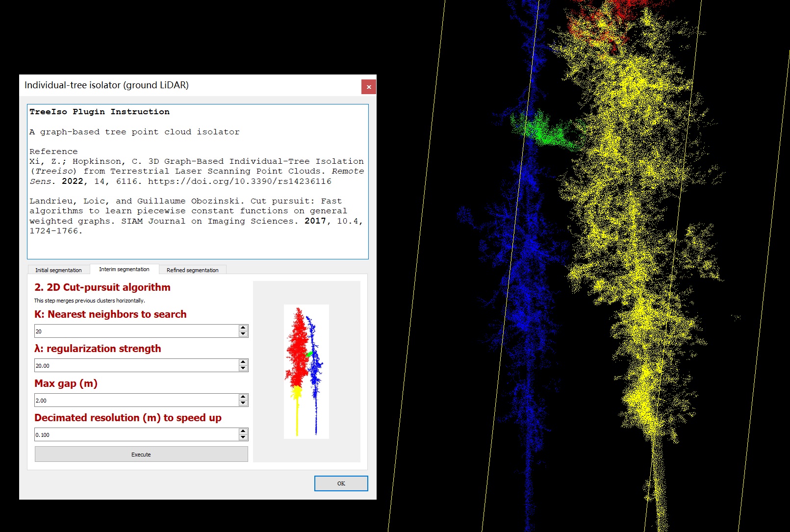Image resolution: width=790 pixels, height=532 pixels.
Task: Click the segmented tree preview image
Action: click(306, 371)
